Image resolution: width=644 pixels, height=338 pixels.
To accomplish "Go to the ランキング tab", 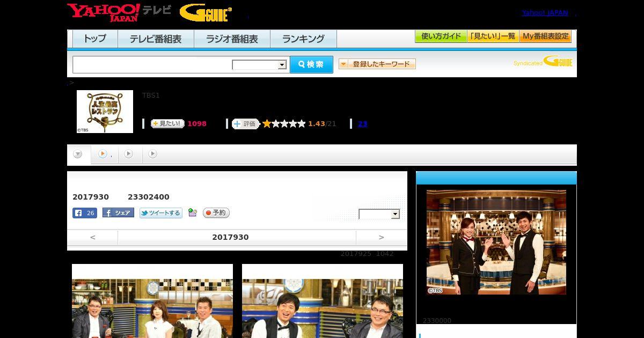I will pyautogui.click(x=303, y=39).
